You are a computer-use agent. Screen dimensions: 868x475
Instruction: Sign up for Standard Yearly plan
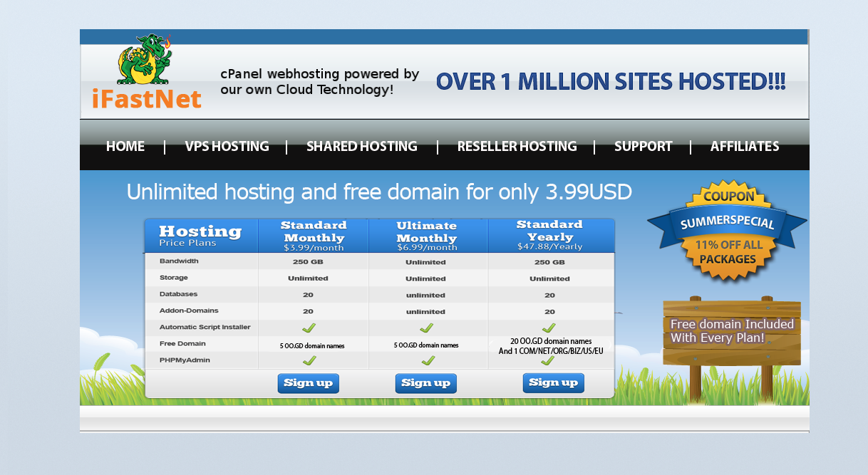[x=554, y=382]
